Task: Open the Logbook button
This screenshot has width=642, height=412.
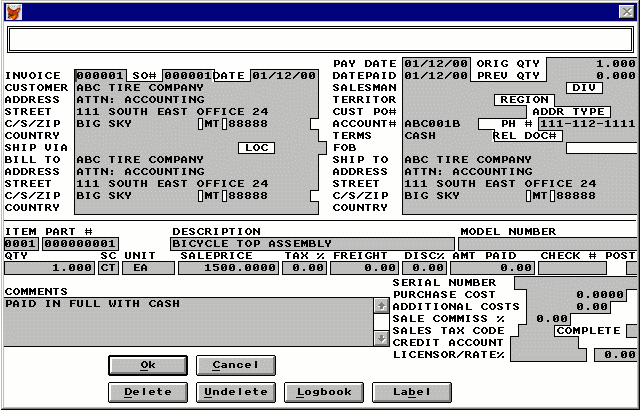Action: tap(324, 392)
